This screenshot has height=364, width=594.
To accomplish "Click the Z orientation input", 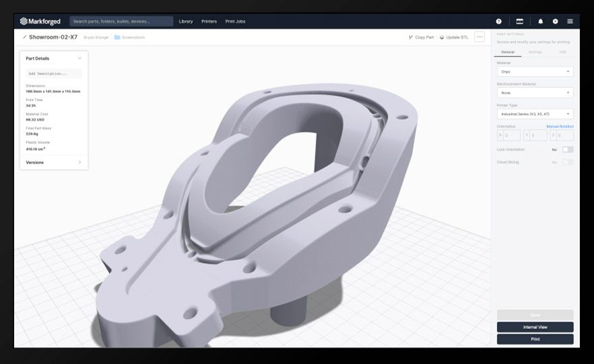I will pyautogui.click(x=562, y=135).
